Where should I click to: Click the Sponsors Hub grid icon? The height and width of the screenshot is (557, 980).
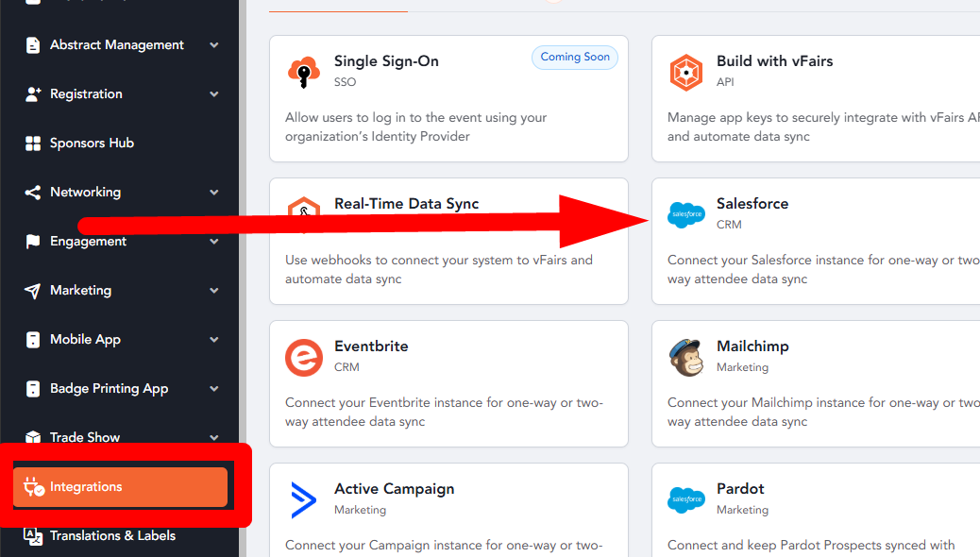(x=33, y=143)
